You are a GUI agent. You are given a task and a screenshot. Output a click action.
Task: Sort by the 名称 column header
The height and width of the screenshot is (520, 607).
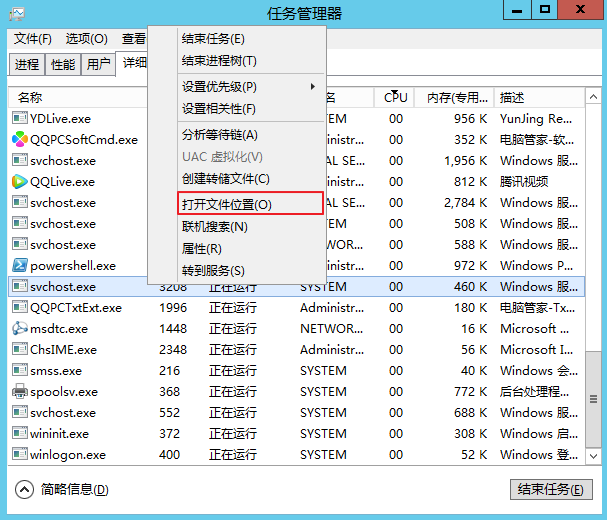(x=30, y=98)
